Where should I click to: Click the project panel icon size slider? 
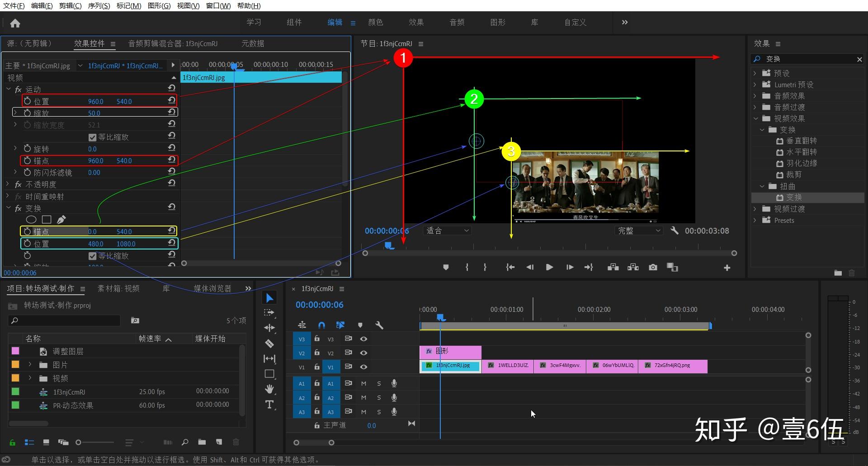tap(79, 442)
